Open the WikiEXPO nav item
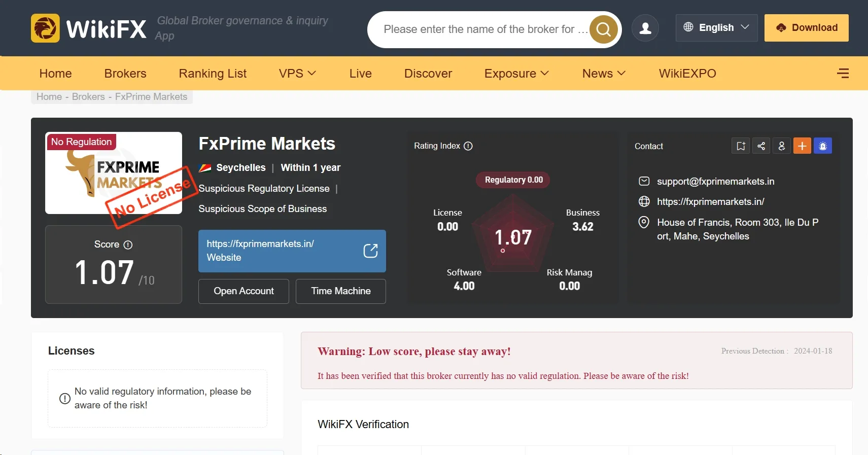 (687, 74)
